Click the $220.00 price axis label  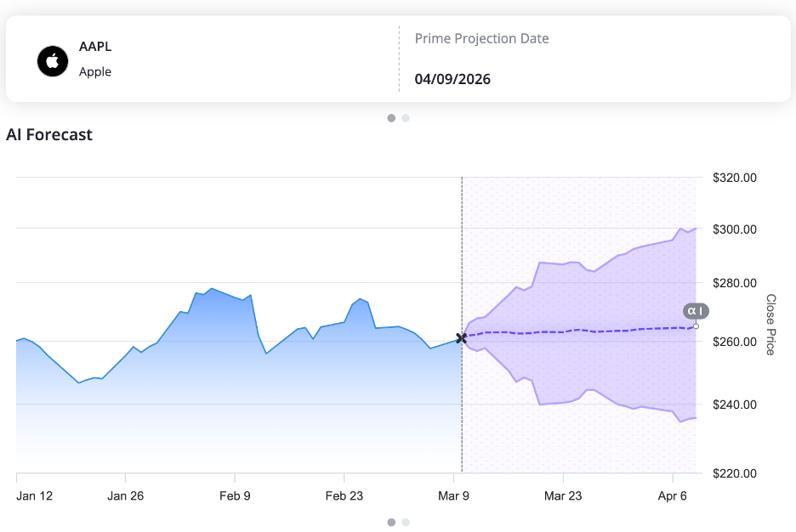733,473
